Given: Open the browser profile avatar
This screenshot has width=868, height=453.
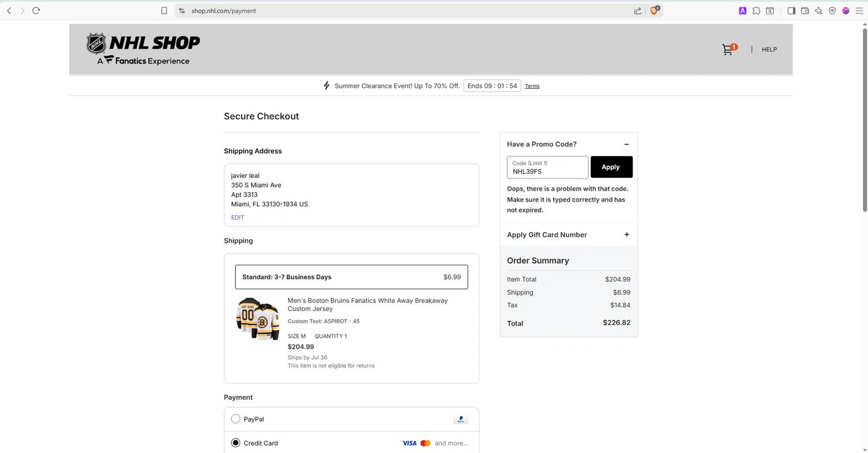Looking at the screenshot, I should [845, 10].
